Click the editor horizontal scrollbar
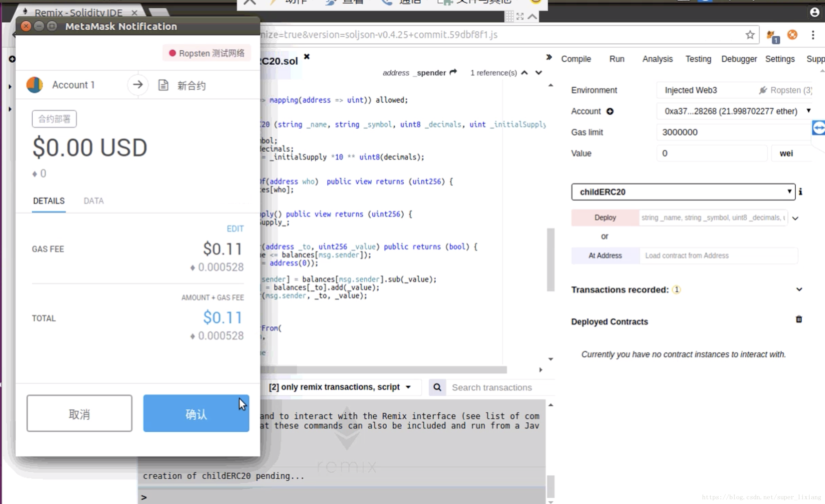This screenshot has width=825, height=504. click(x=384, y=370)
